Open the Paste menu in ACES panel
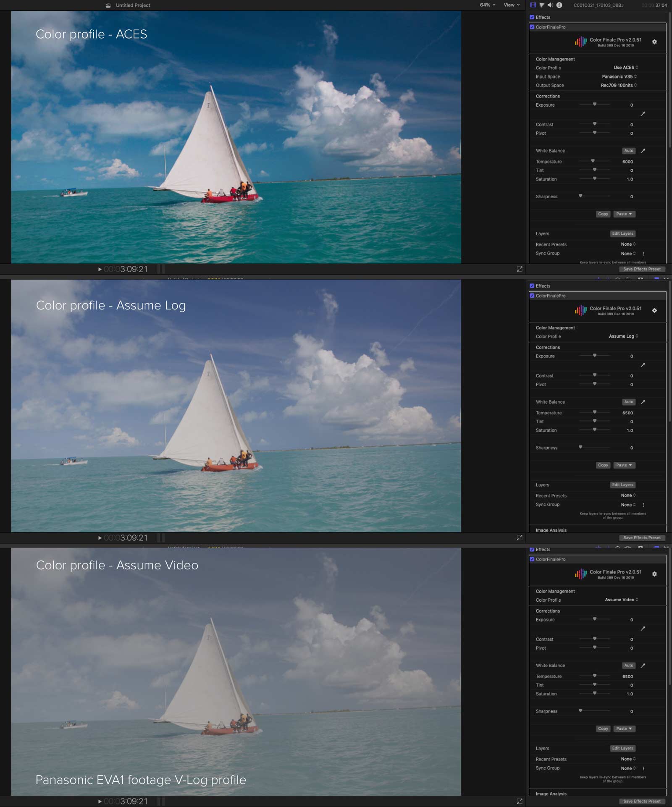Image resolution: width=672 pixels, height=807 pixels. 624,214
